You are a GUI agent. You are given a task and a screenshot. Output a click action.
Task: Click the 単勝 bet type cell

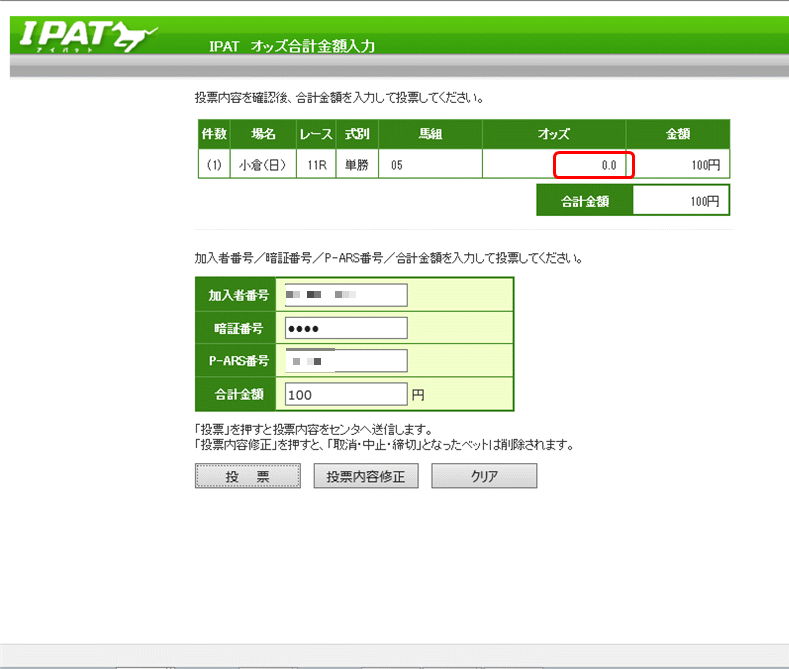pyautogui.click(x=357, y=164)
